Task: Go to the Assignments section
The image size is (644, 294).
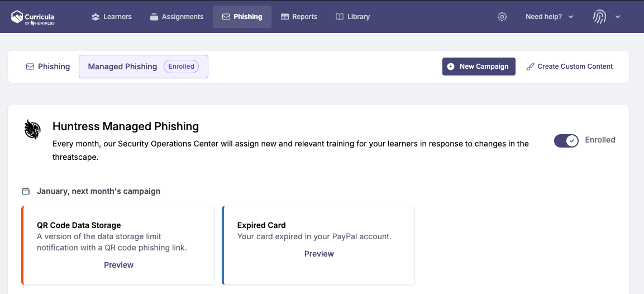Action: 176,17
